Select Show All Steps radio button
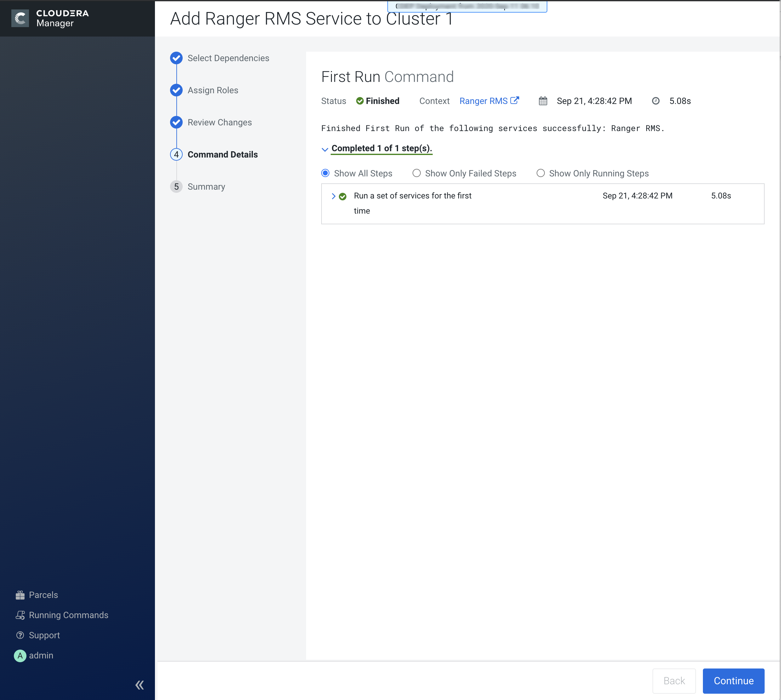Image resolution: width=781 pixels, height=700 pixels. [325, 173]
